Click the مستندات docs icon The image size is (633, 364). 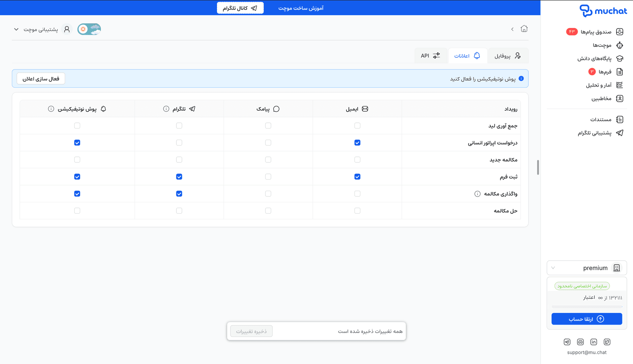(619, 119)
